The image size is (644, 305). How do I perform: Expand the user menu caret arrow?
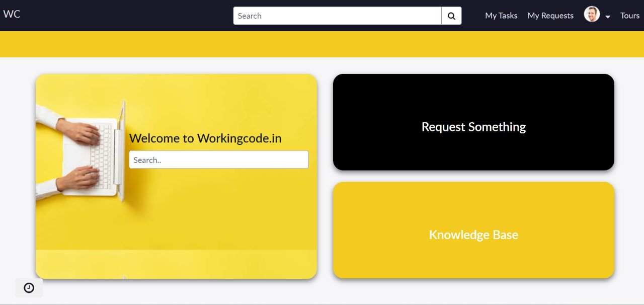608,17
